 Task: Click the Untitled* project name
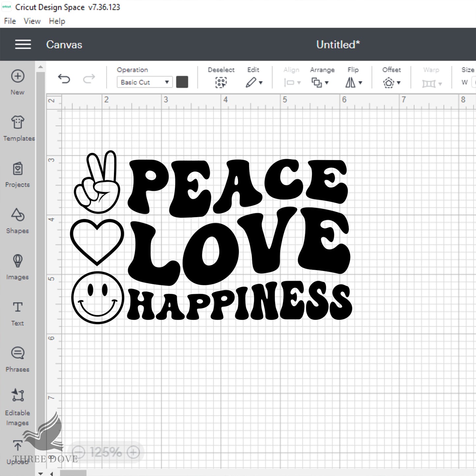pos(338,44)
